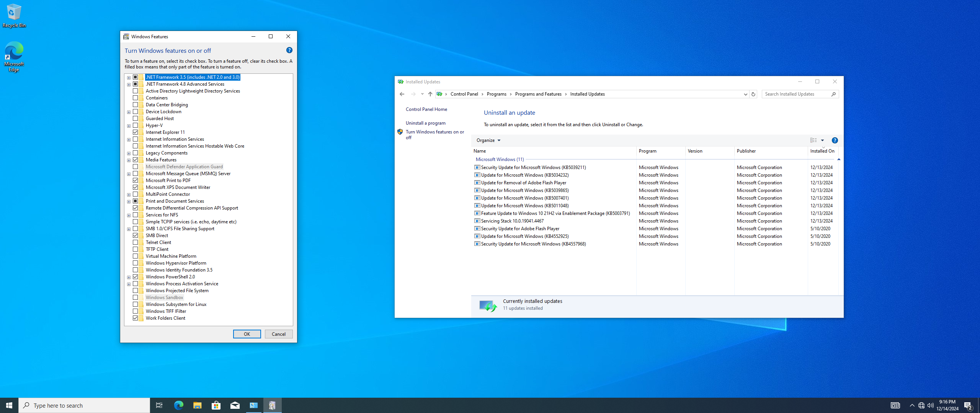The image size is (980, 413).
Task: Click Control Panel in the breadcrumb path
Action: pos(464,94)
